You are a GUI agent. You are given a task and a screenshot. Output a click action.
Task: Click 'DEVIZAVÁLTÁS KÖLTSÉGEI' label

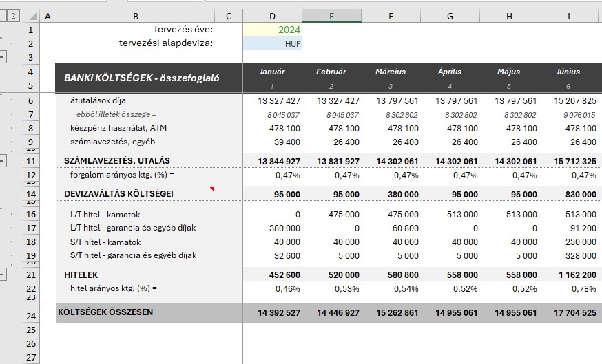click(118, 194)
